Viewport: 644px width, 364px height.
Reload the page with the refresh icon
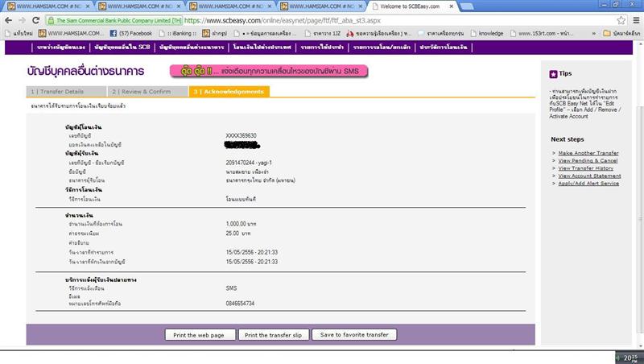point(35,20)
